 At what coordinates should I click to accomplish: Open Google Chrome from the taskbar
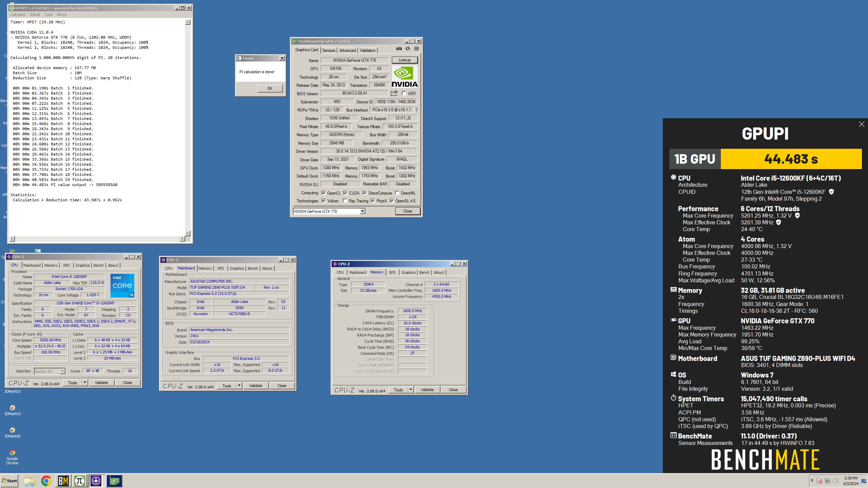tap(46, 481)
